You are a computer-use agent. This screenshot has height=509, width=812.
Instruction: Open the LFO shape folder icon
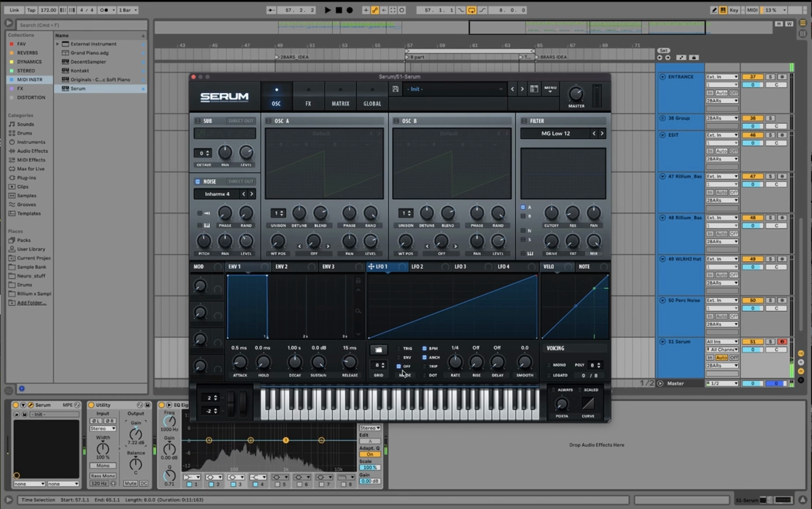click(378, 350)
